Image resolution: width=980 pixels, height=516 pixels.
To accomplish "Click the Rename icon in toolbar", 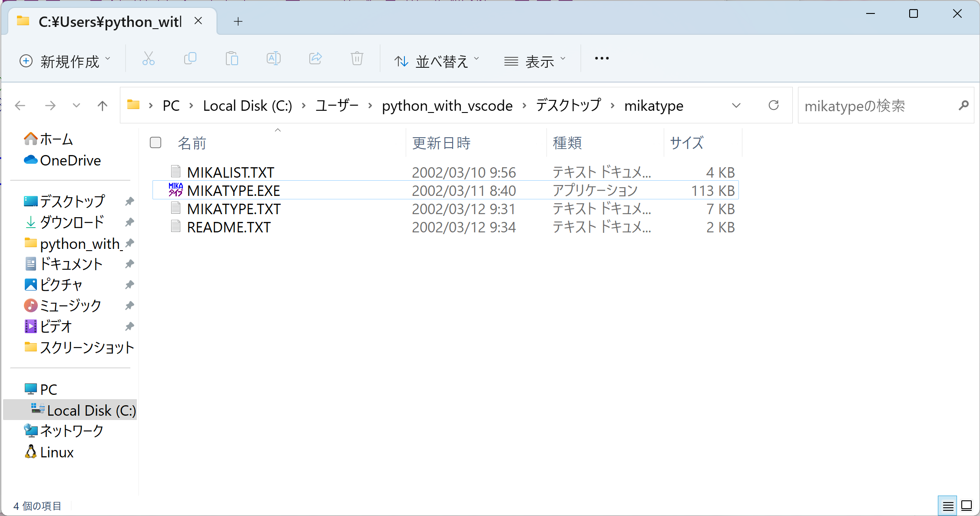I will (273, 59).
